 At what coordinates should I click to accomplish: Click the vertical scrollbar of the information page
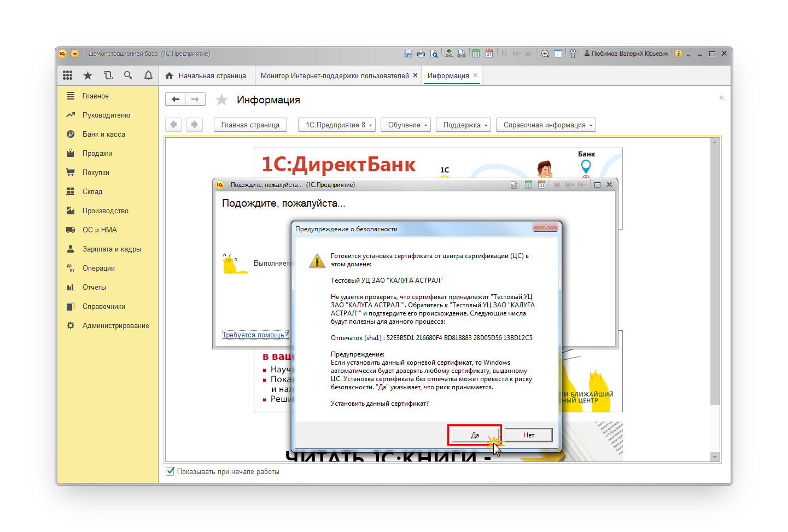[x=715, y=299]
